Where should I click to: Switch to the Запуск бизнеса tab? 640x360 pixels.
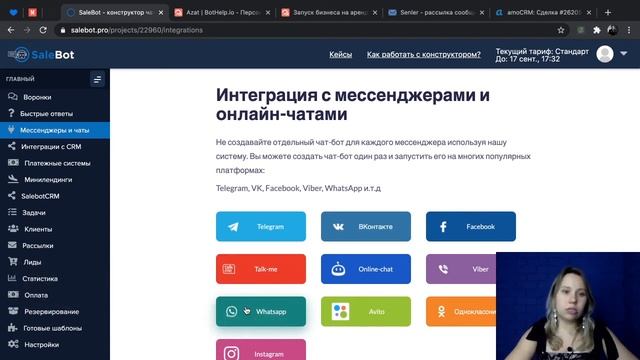(x=329, y=12)
